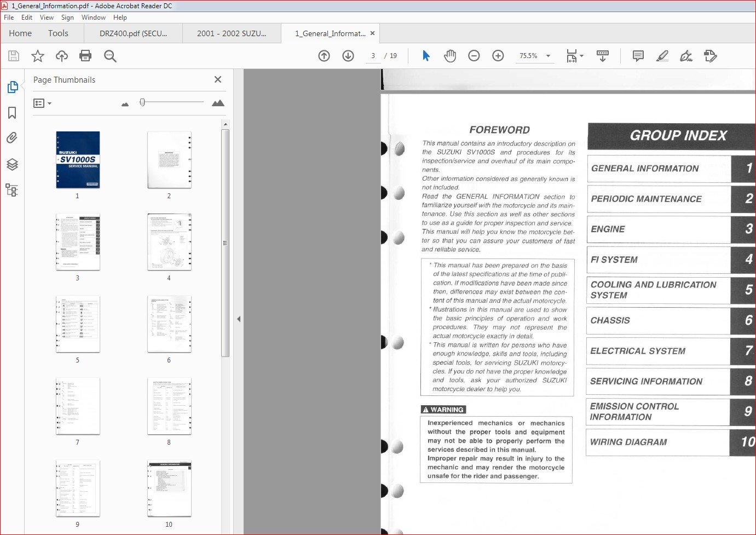Image resolution: width=756 pixels, height=535 pixels.
Task: Select the Highlight text pen tool
Action: tap(662, 56)
